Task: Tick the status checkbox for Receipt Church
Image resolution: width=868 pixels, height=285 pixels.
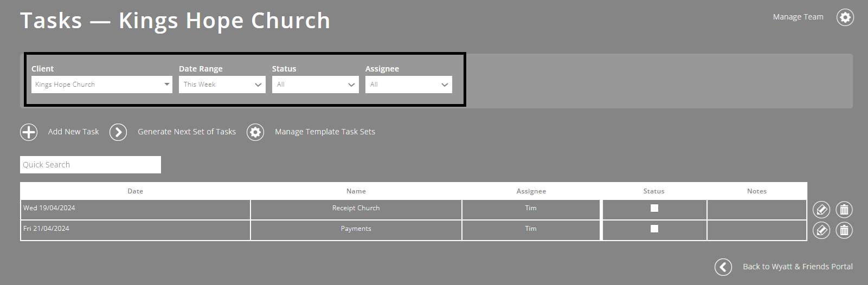Action: coord(654,208)
